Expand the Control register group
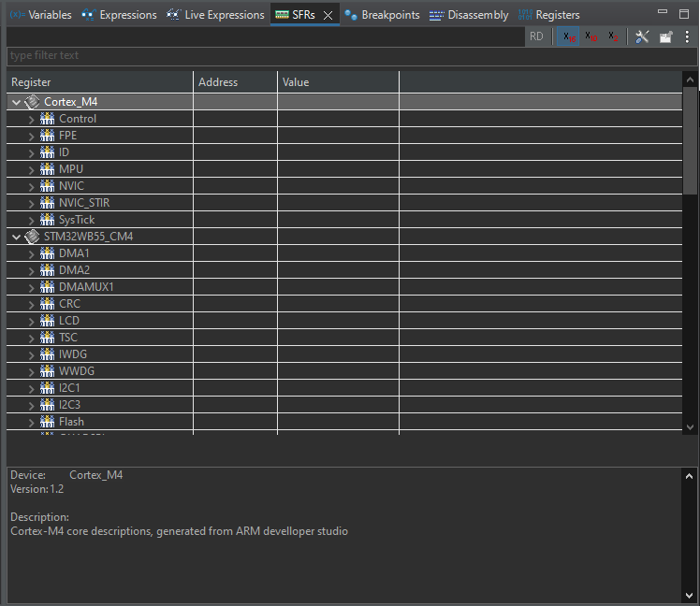Viewport: 700px width, 606px height. (x=31, y=120)
